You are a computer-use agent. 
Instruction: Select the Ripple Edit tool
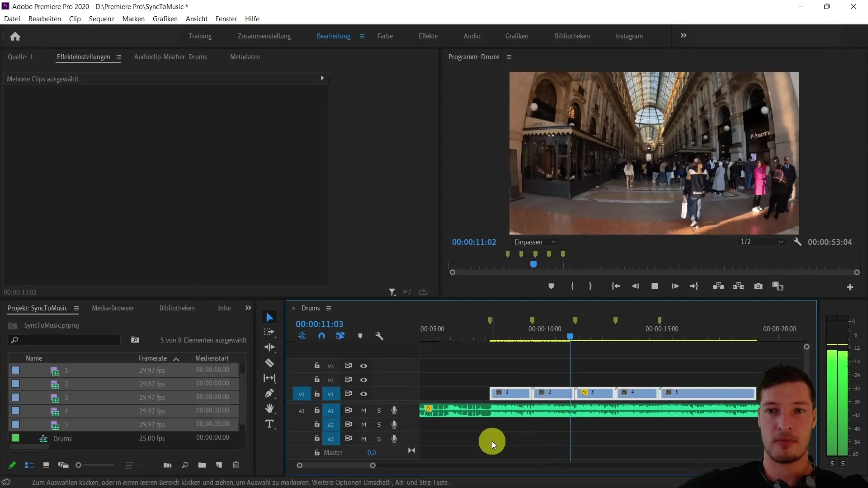269,347
